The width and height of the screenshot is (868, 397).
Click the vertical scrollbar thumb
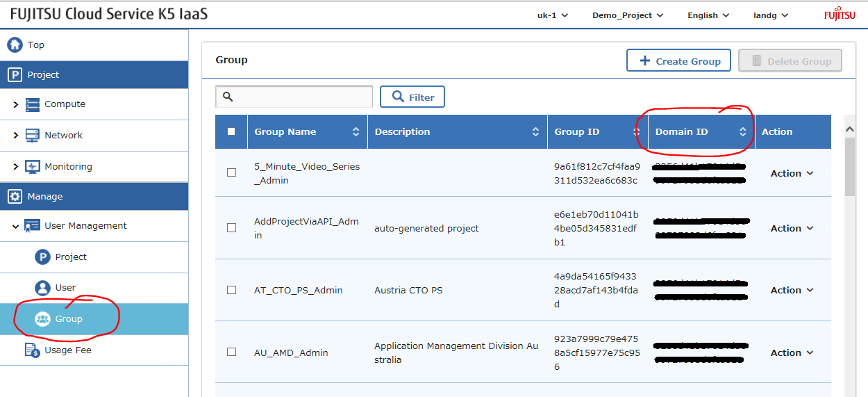[x=849, y=167]
